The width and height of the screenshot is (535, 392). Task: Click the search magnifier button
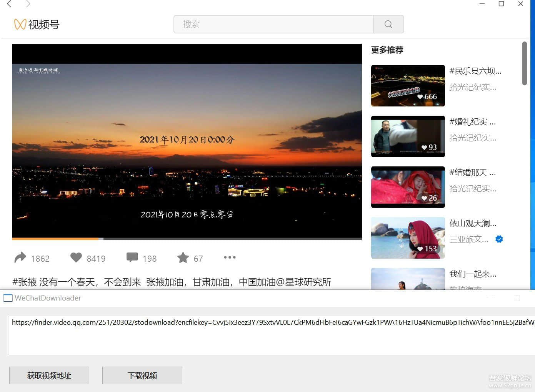388,24
